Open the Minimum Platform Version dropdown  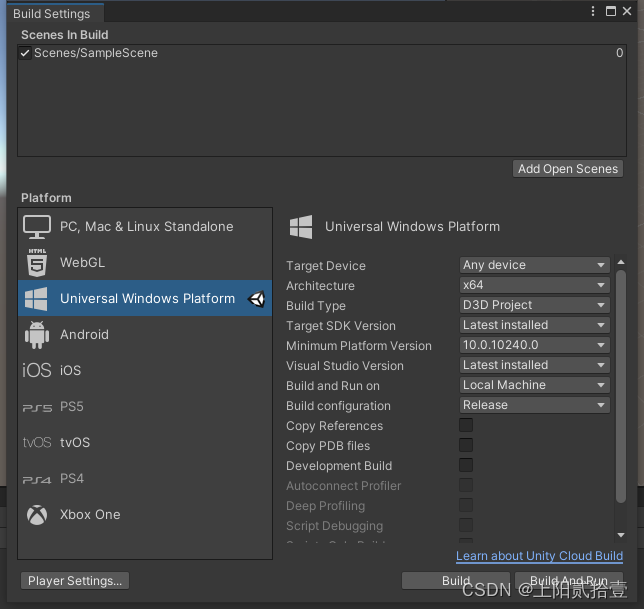534,345
